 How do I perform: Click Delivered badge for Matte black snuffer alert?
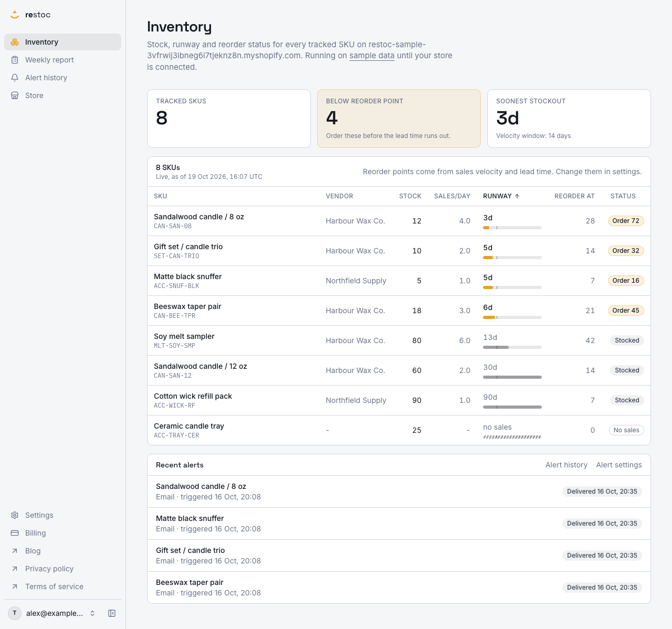[x=602, y=524]
